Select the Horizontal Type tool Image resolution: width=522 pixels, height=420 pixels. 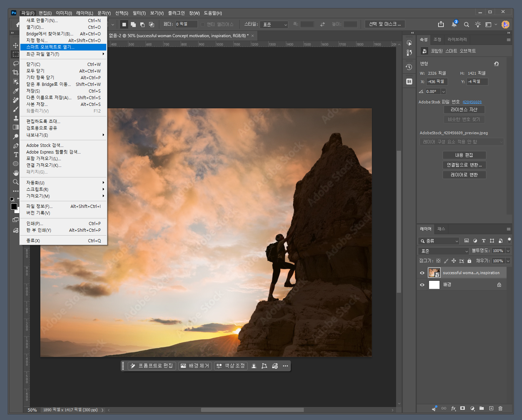[x=15, y=155]
